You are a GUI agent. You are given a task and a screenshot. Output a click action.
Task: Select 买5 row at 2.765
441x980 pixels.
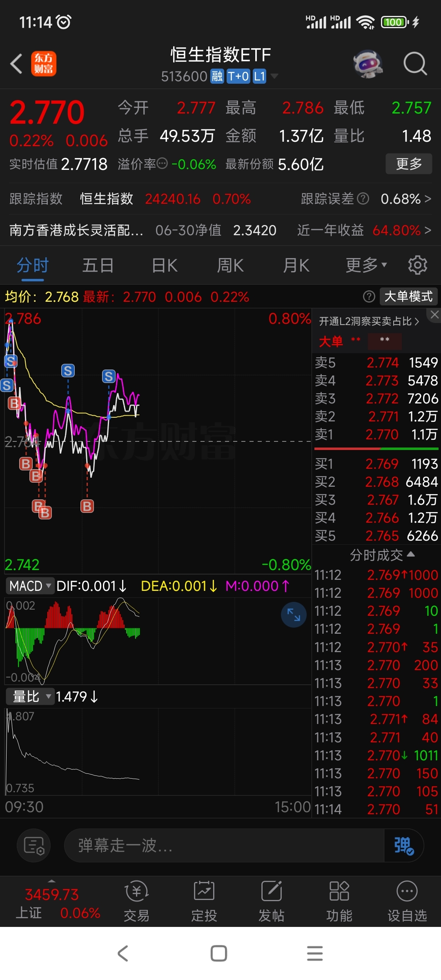point(376,536)
